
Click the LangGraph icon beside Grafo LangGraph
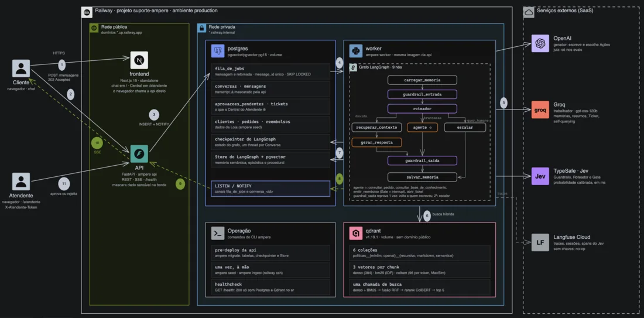(x=353, y=67)
